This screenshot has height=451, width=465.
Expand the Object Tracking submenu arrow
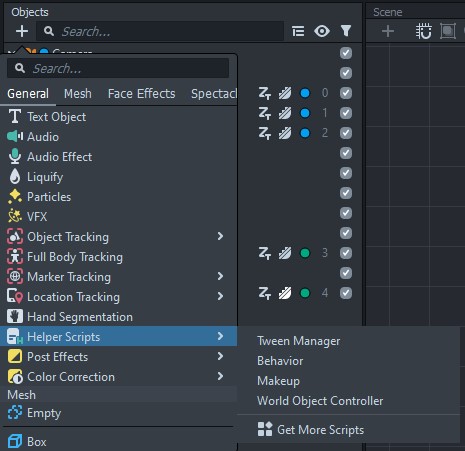pyautogui.click(x=220, y=236)
